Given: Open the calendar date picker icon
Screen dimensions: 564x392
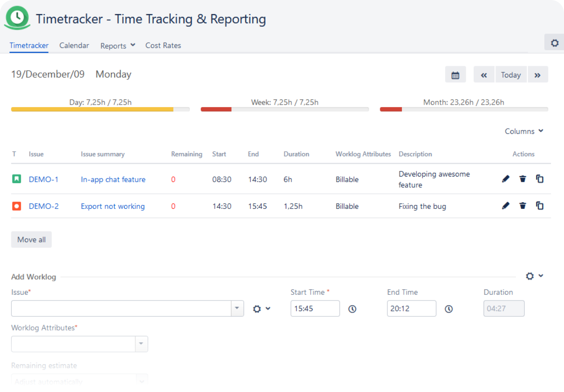Looking at the screenshot, I should coord(455,75).
